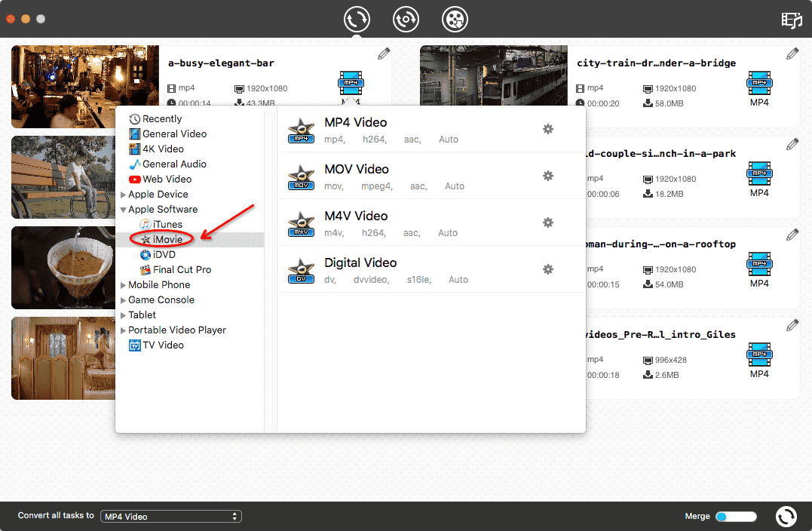Image resolution: width=812 pixels, height=531 pixels.
Task: Open the Convert tab icon in top toolbar
Action: pos(357,20)
